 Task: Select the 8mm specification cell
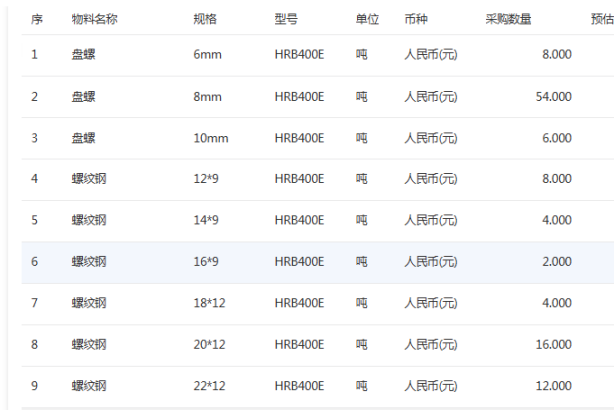pos(207,97)
